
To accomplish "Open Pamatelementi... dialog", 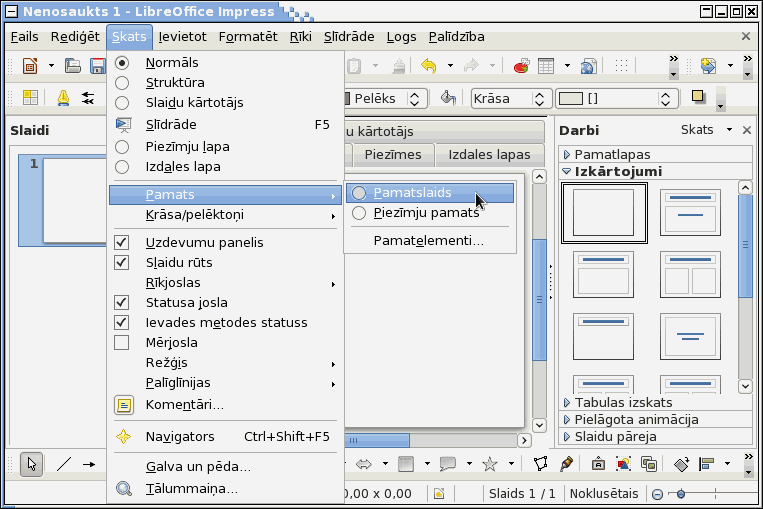I will tap(430, 241).
